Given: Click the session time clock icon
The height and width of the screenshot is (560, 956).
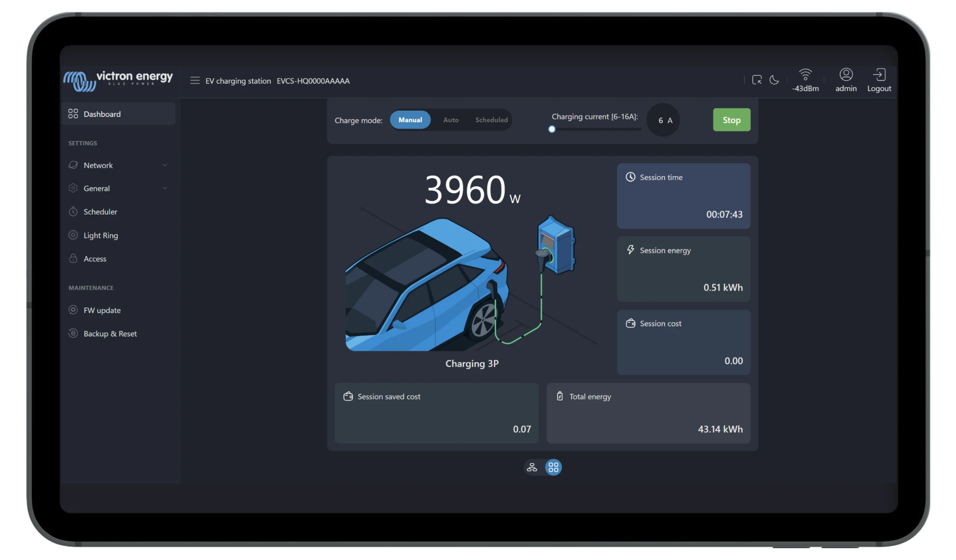Looking at the screenshot, I should (631, 176).
